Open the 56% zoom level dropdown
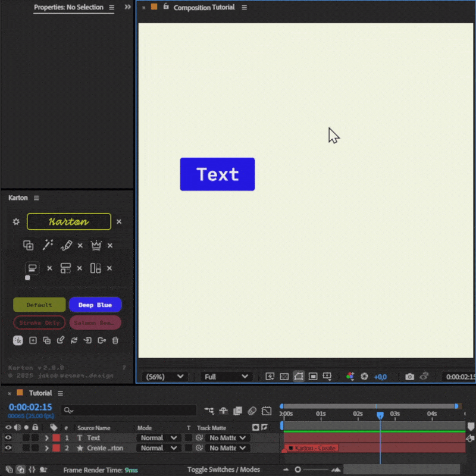This screenshot has width=476, height=476. (165, 376)
